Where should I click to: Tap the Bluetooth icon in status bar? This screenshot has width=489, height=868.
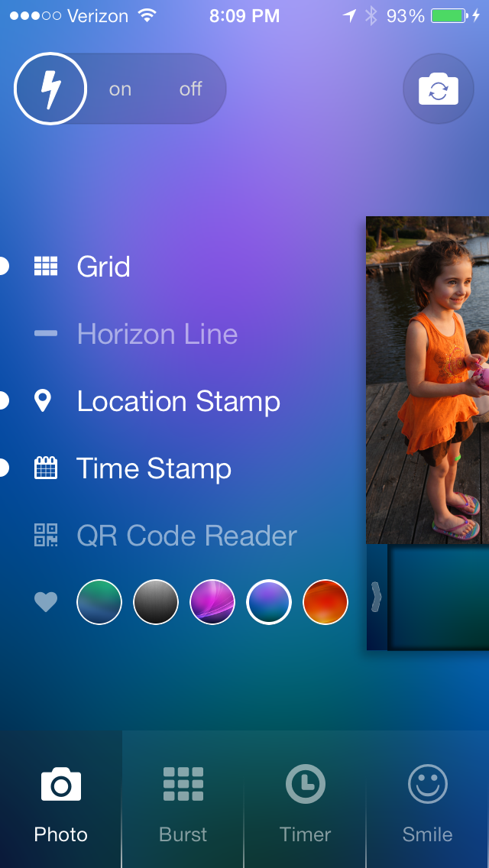click(x=371, y=16)
